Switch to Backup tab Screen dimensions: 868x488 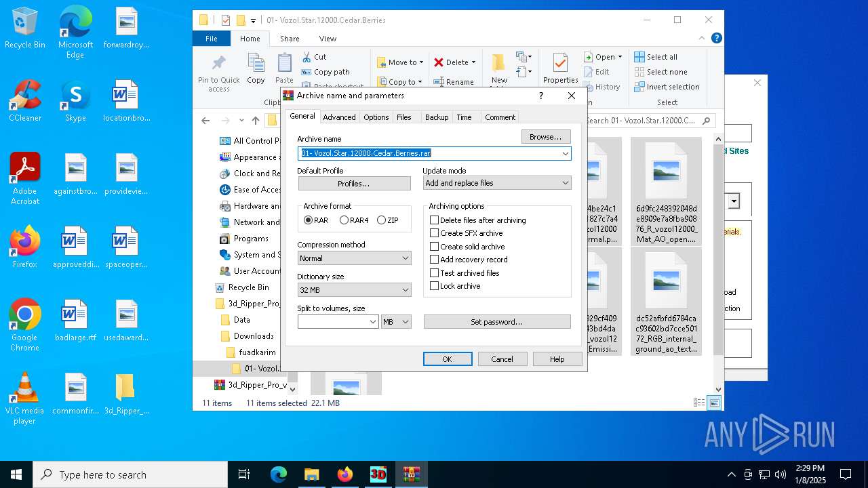437,117
